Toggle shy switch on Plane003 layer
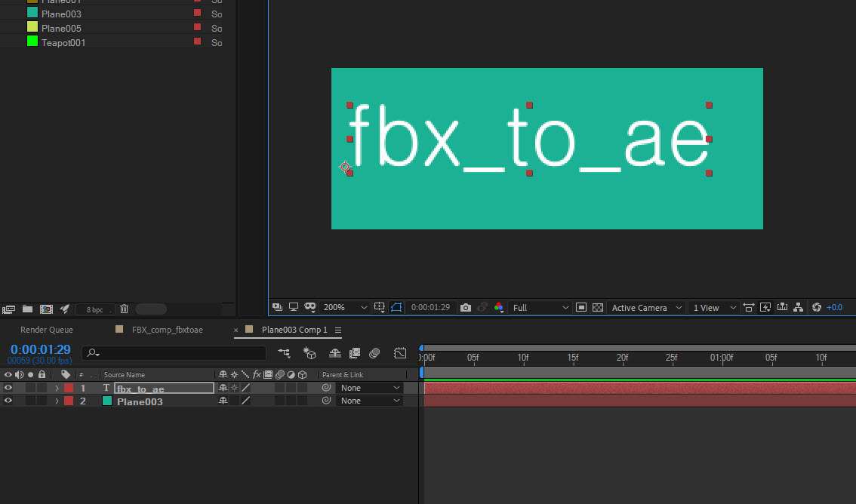This screenshot has width=856, height=504. (223, 401)
